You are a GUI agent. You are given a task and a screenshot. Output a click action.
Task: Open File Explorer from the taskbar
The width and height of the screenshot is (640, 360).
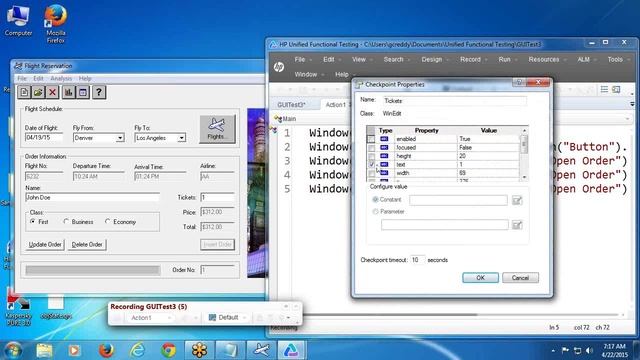[x=44, y=350]
